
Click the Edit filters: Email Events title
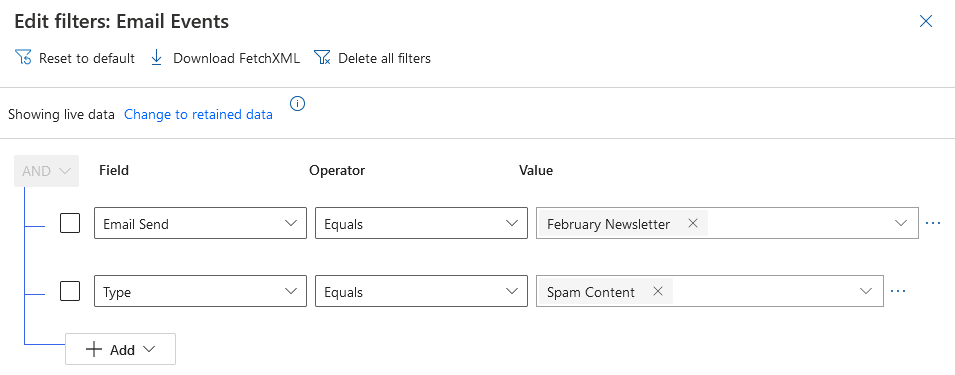pos(121,22)
